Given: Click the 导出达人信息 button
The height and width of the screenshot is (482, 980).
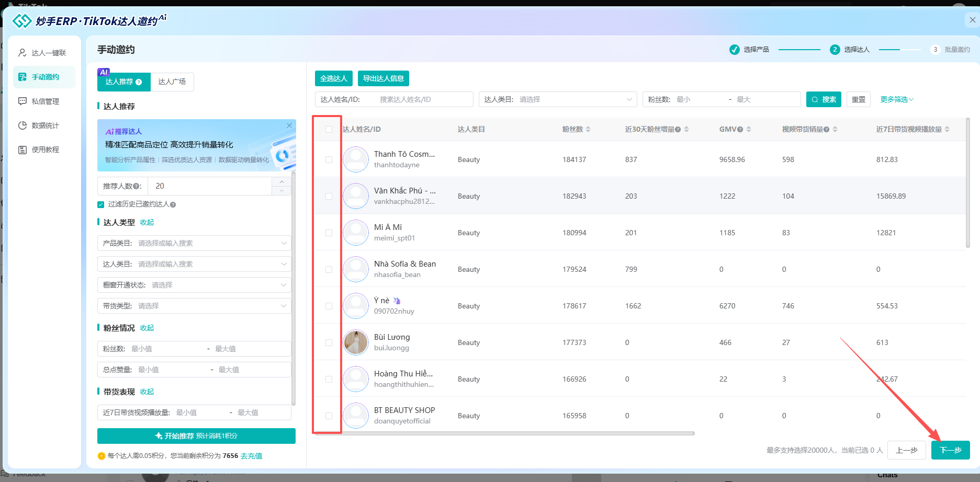Looking at the screenshot, I should point(384,78).
